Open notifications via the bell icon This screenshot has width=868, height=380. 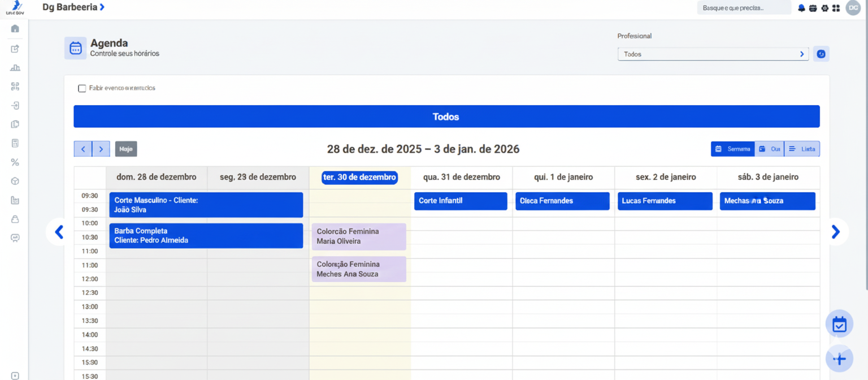click(802, 8)
